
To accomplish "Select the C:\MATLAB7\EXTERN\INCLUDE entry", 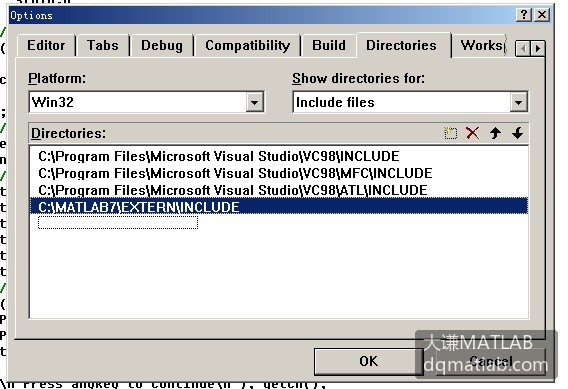I will (x=279, y=207).
